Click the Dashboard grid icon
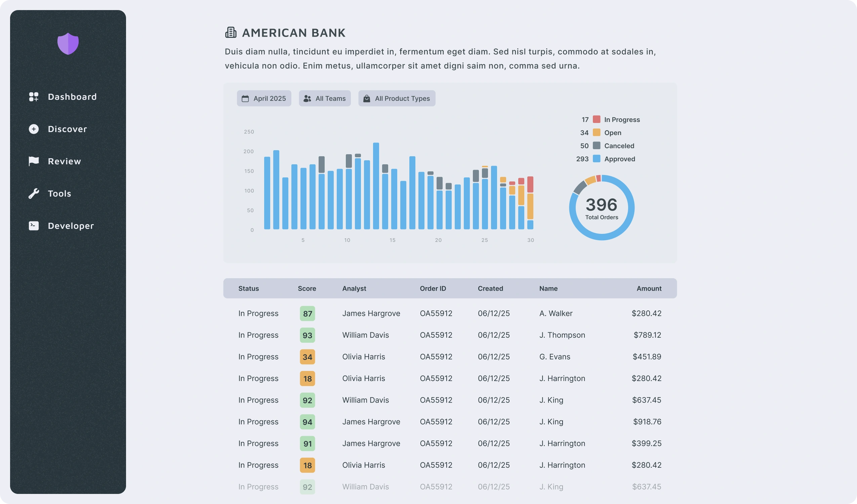 point(34,97)
